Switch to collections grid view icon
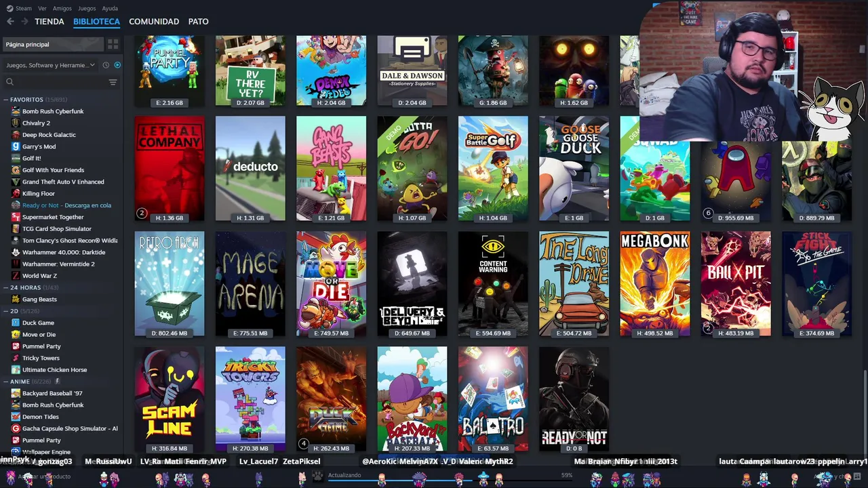This screenshot has width=868, height=488. (x=113, y=44)
